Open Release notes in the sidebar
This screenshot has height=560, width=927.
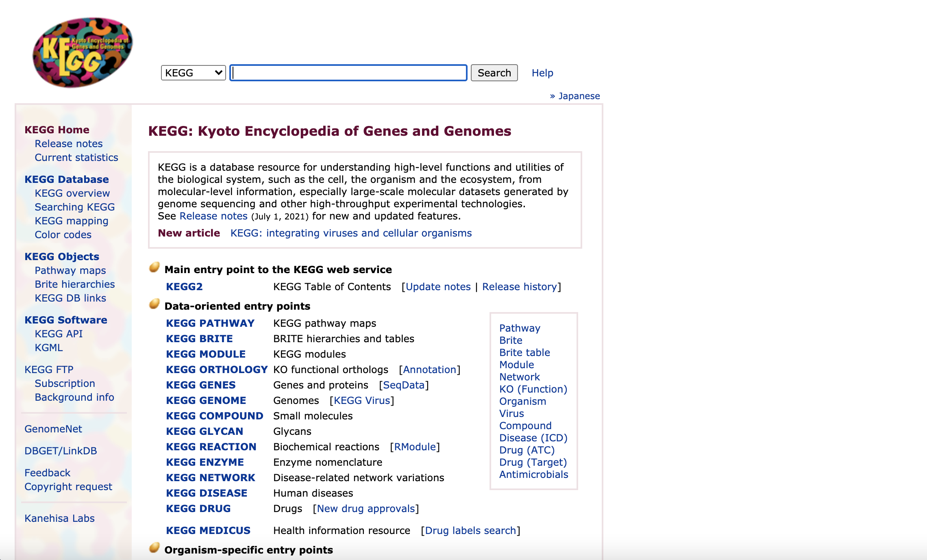[69, 143]
